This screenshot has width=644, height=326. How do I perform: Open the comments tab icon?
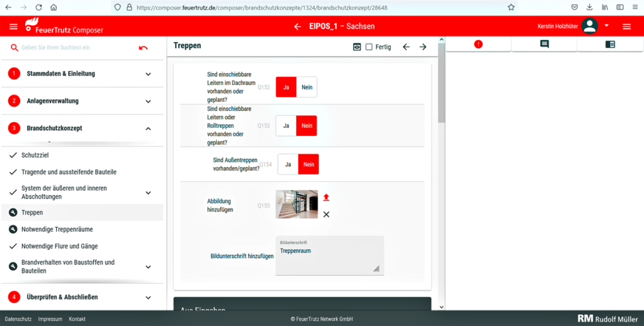click(544, 44)
